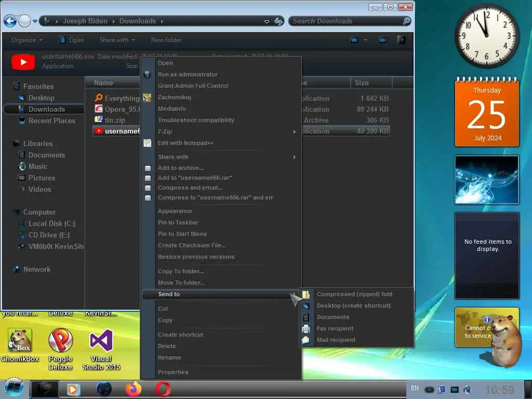Select Opera_95 installer icon in list
The height and width of the screenshot is (399, 532).
pyautogui.click(x=99, y=109)
